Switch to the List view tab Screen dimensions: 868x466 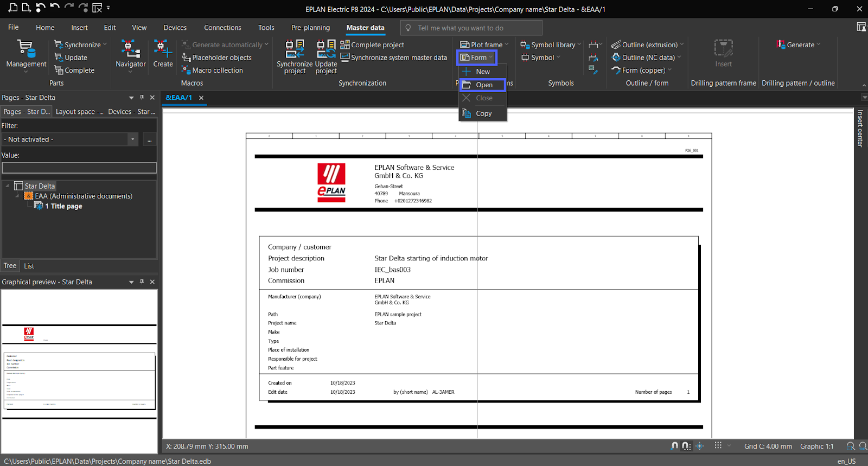click(x=29, y=266)
